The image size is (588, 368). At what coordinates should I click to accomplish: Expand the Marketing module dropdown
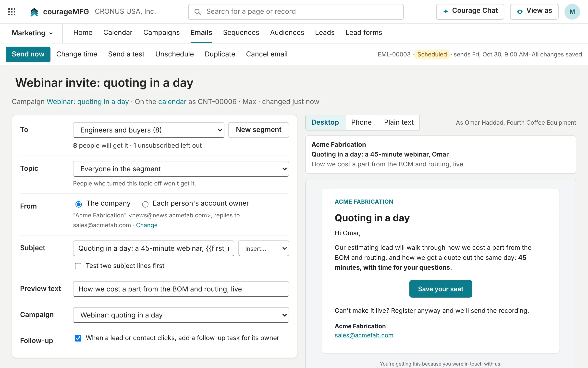click(x=32, y=33)
